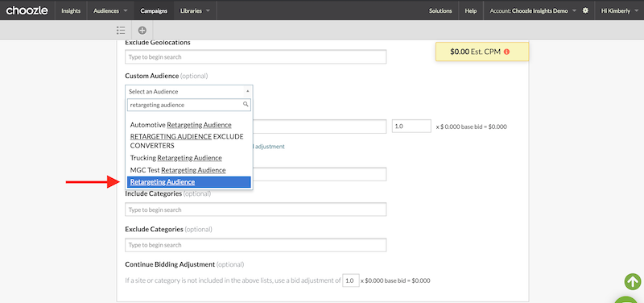Click the search magnifier in audience dropdown
Image resolution: width=644 pixels, height=303 pixels.
coord(246,105)
